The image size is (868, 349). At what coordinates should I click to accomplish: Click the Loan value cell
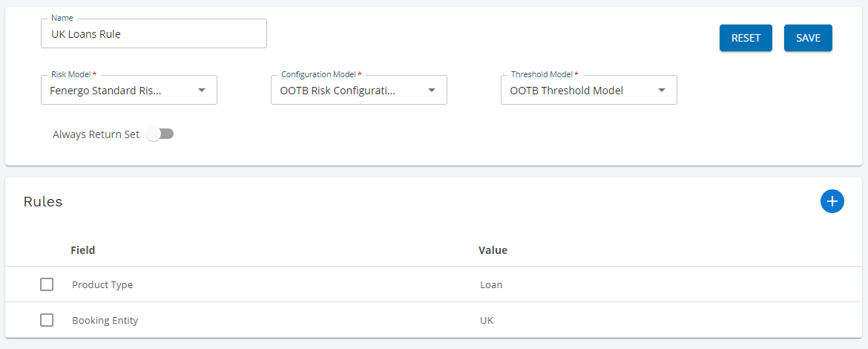(490, 284)
